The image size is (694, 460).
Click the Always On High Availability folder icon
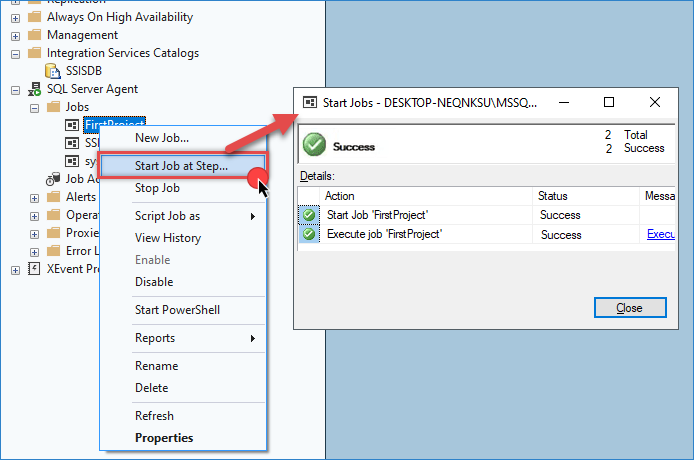pyautogui.click(x=35, y=17)
